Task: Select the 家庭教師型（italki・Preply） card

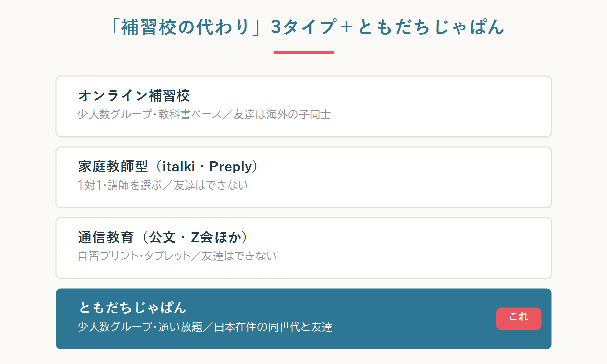Action: click(x=303, y=177)
